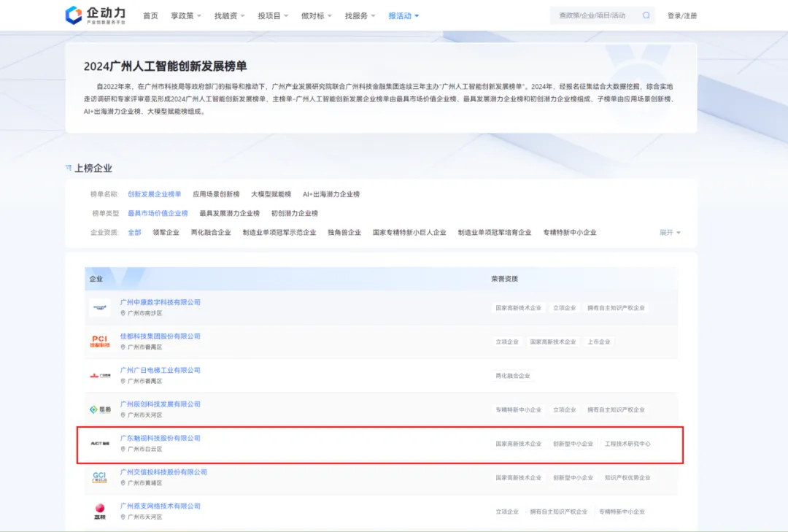Click the 广日电梯 company logo

[100, 375]
